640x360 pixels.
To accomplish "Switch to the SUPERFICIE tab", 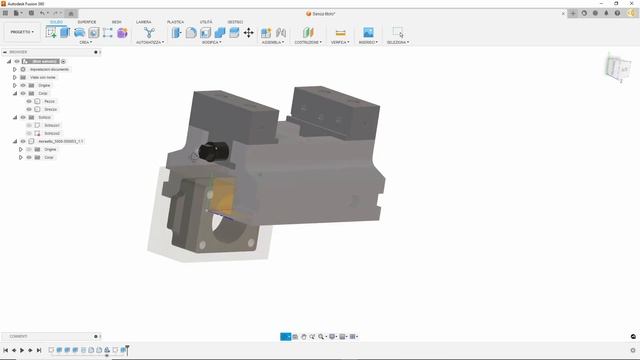I will pos(87,22).
